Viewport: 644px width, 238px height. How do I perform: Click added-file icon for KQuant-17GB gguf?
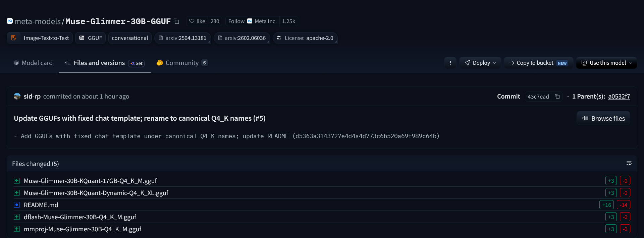(x=17, y=181)
